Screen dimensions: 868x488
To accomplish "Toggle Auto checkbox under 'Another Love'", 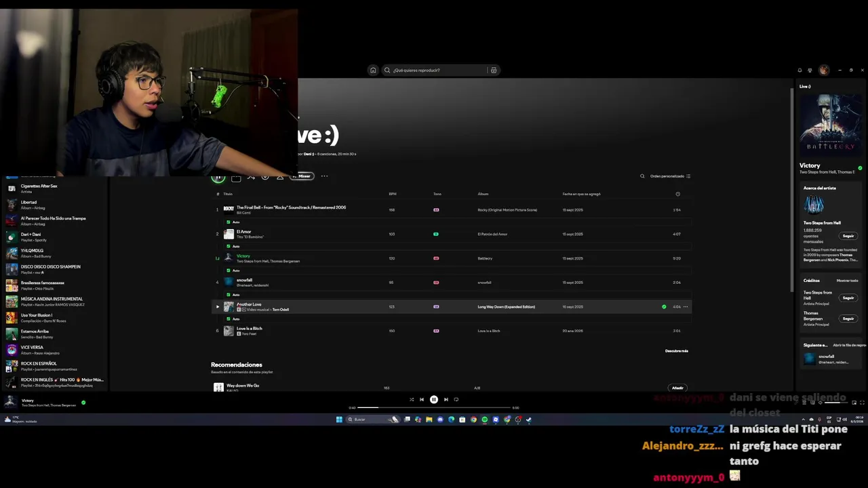I will coord(229,319).
